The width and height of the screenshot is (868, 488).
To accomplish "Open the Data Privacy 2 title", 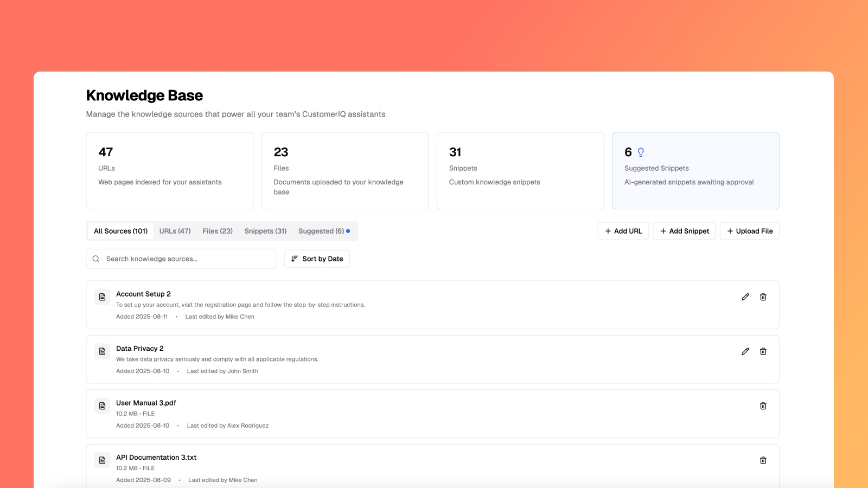I will [140, 349].
